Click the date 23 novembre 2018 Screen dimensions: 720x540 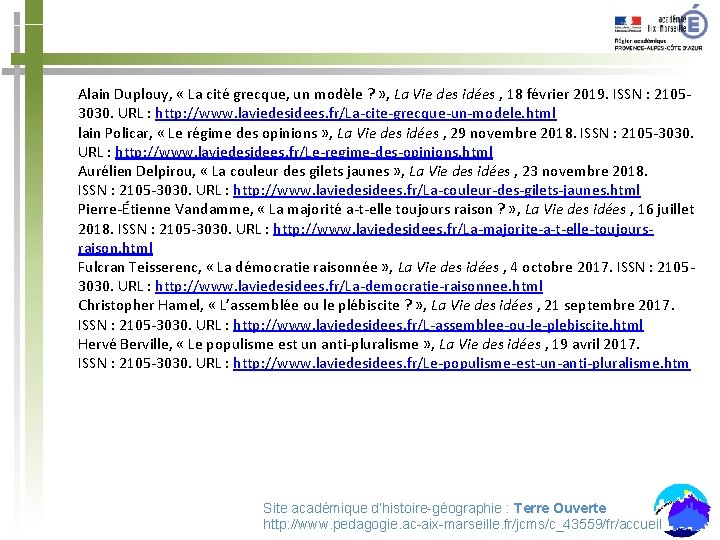(x=584, y=171)
